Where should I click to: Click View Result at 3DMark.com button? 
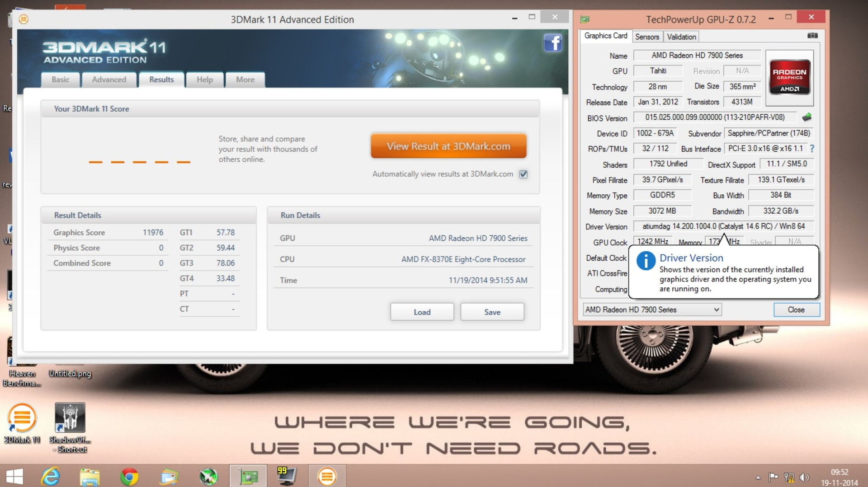448,146
